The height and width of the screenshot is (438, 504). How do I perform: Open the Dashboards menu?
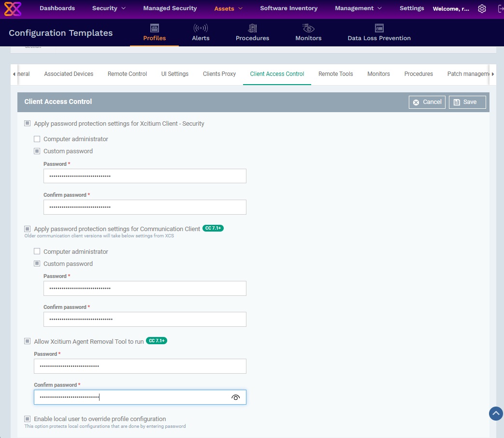coord(57,8)
